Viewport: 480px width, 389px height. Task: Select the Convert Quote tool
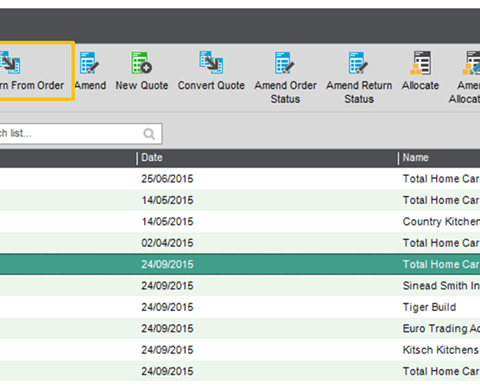[x=211, y=71]
